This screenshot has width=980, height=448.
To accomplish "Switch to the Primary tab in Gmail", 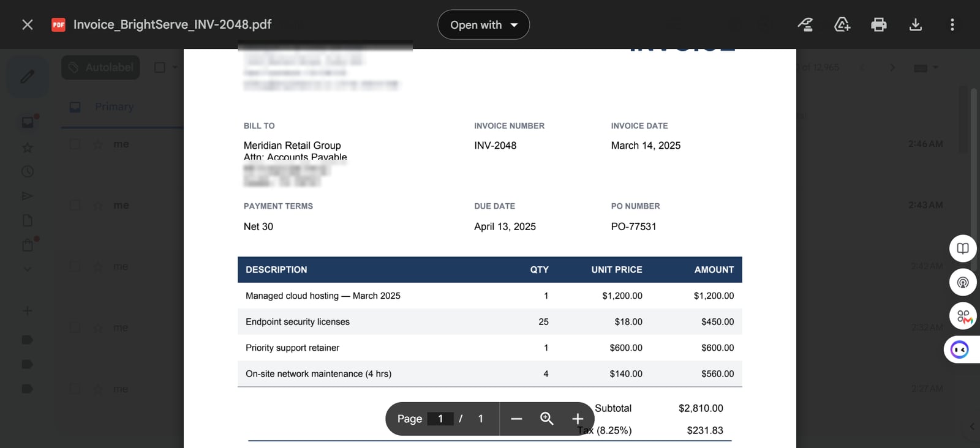I will [114, 106].
